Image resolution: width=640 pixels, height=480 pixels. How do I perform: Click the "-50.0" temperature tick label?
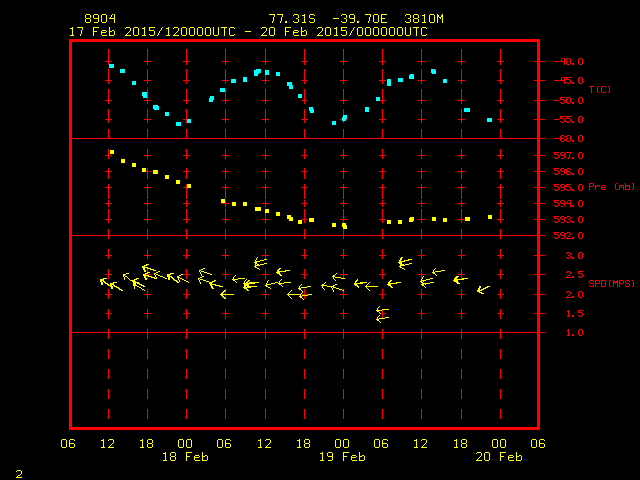(568, 100)
